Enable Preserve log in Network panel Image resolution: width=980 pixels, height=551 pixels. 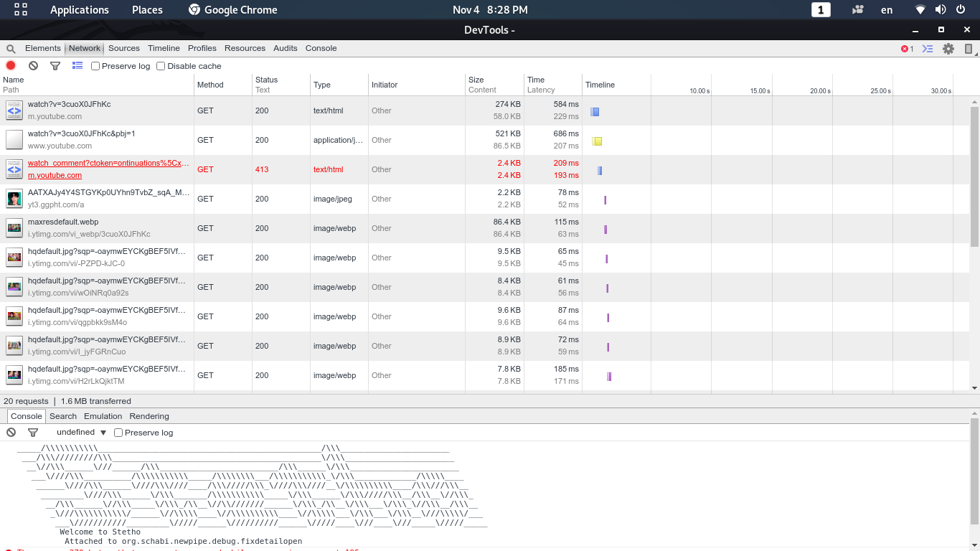[94, 65]
